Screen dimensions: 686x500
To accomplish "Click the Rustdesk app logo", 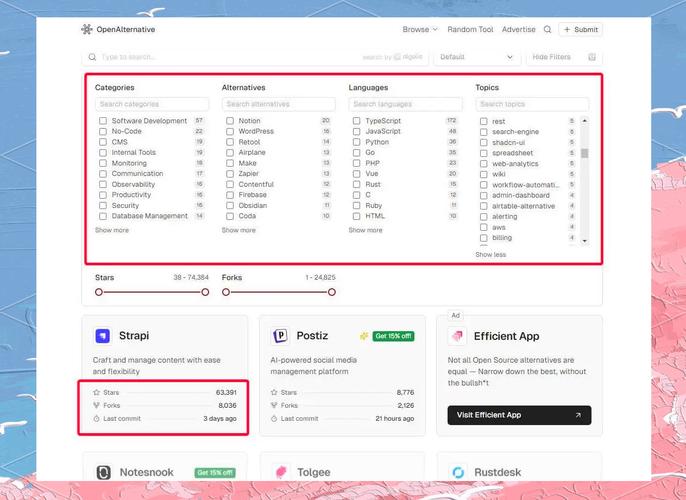I will [x=458, y=472].
